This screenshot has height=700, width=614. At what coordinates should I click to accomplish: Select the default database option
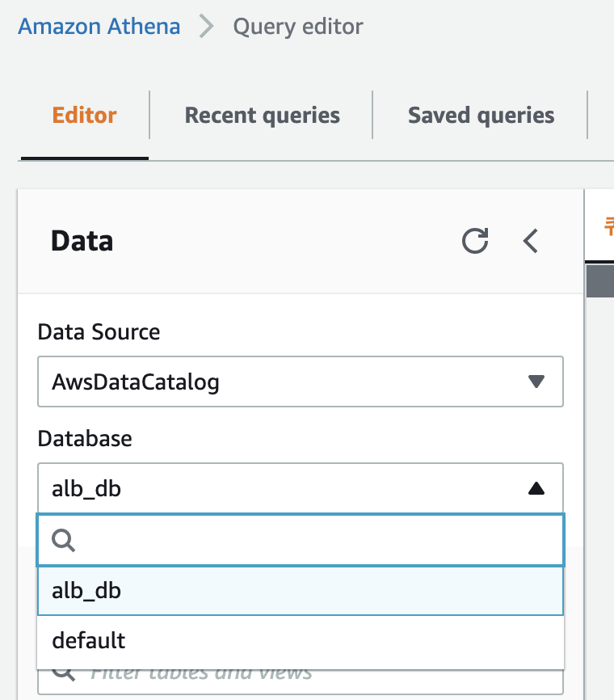click(89, 641)
